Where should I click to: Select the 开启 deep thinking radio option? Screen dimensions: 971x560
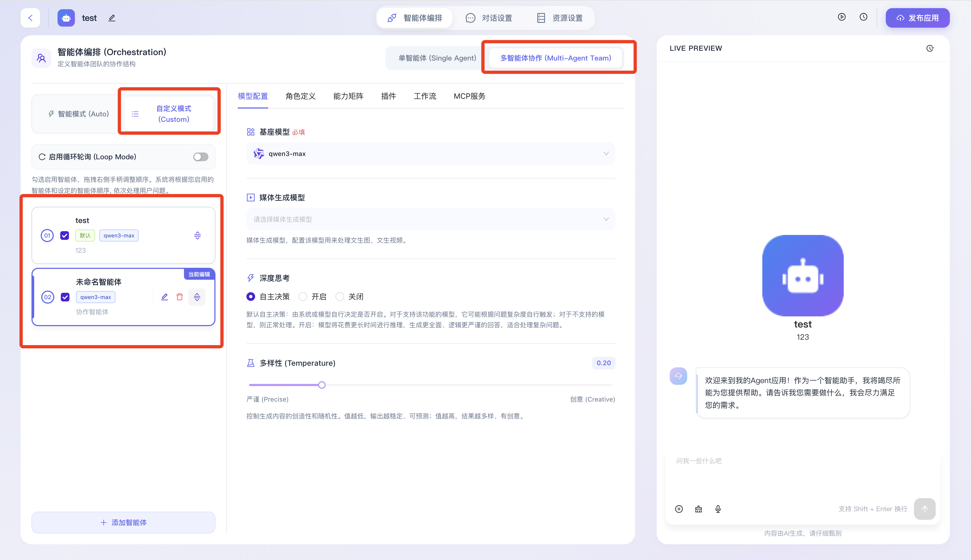[x=303, y=297]
